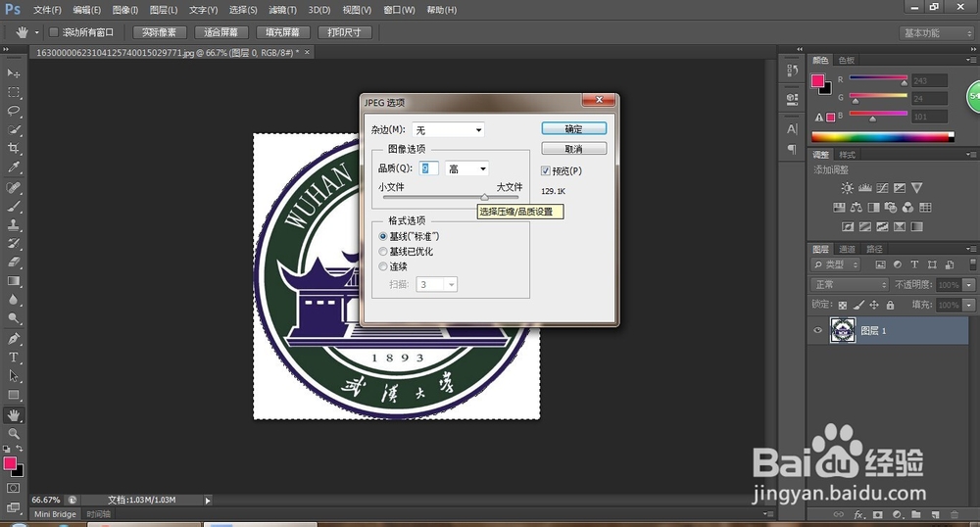Viewport: 980px width, 527px height.
Task: Open the Window menu
Action: tap(399, 10)
